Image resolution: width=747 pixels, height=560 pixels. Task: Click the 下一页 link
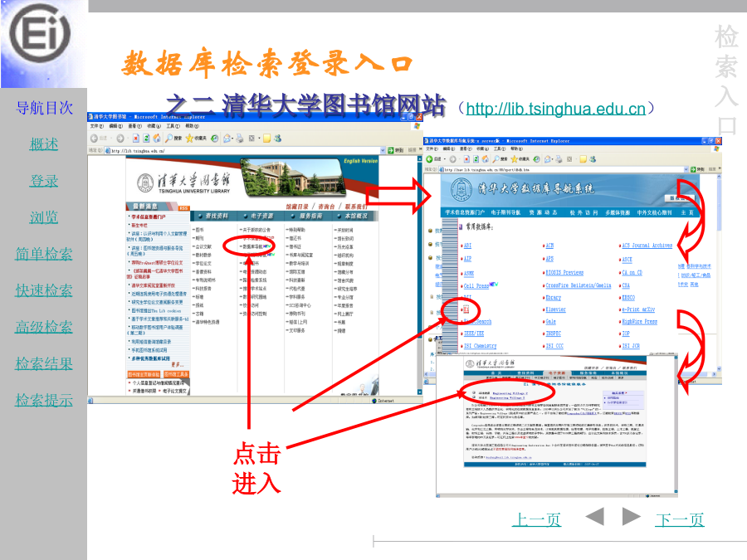(680, 519)
